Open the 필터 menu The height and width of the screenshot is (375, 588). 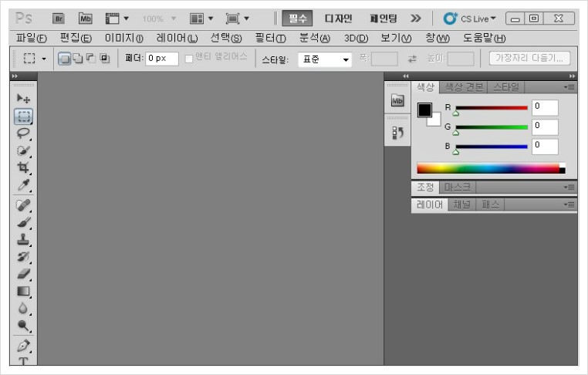coord(270,38)
